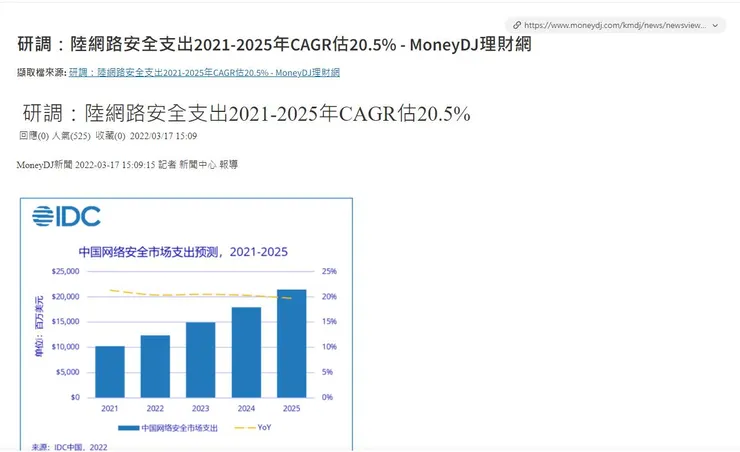The width and height of the screenshot is (740, 452).
Task: Expand the URL dropdown chevron
Action: pos(715,25)
